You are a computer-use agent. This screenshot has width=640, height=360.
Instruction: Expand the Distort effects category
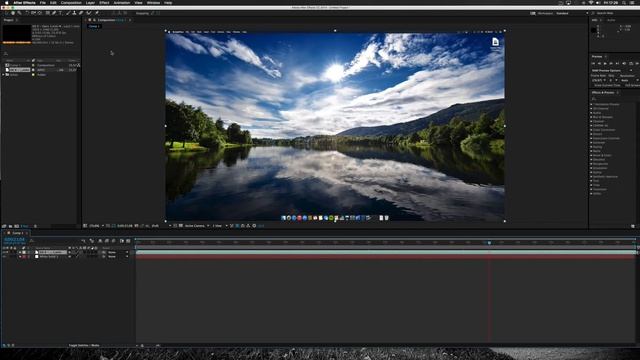(591, 134)
